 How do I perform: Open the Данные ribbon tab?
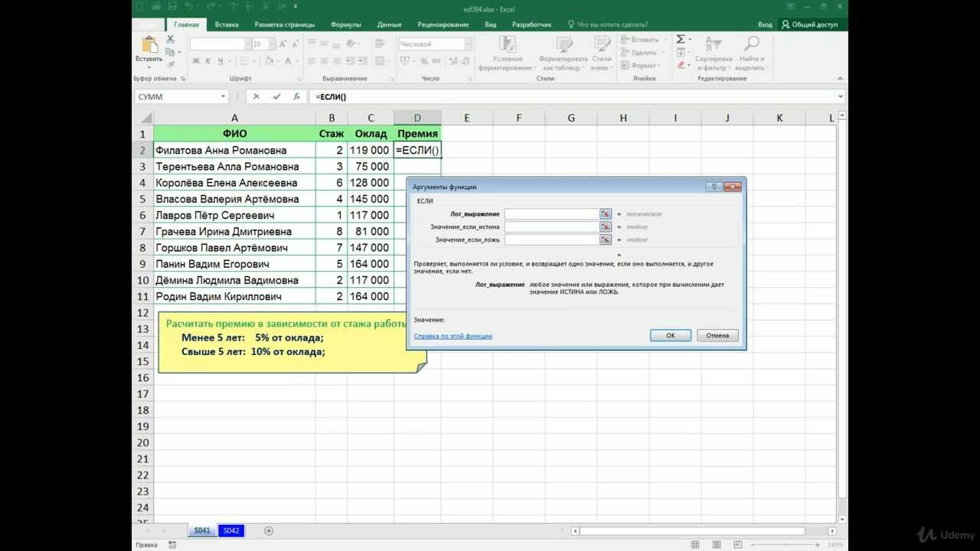coord(390,24)
